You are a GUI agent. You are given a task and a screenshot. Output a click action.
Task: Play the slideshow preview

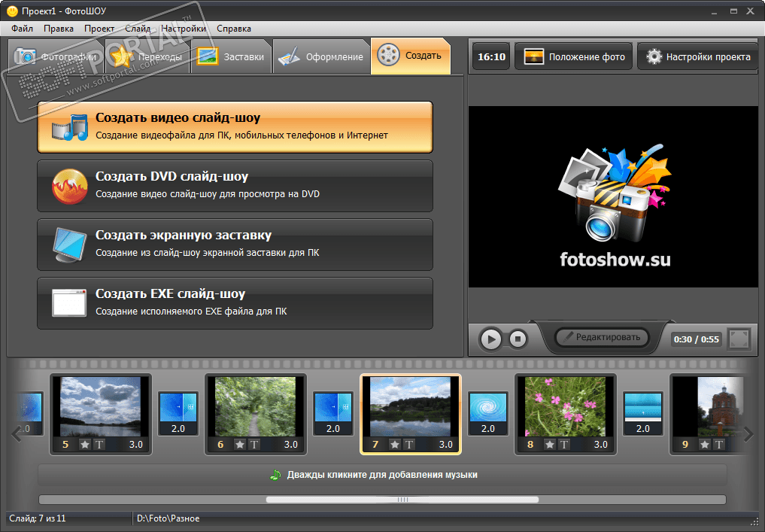(490, 339)
